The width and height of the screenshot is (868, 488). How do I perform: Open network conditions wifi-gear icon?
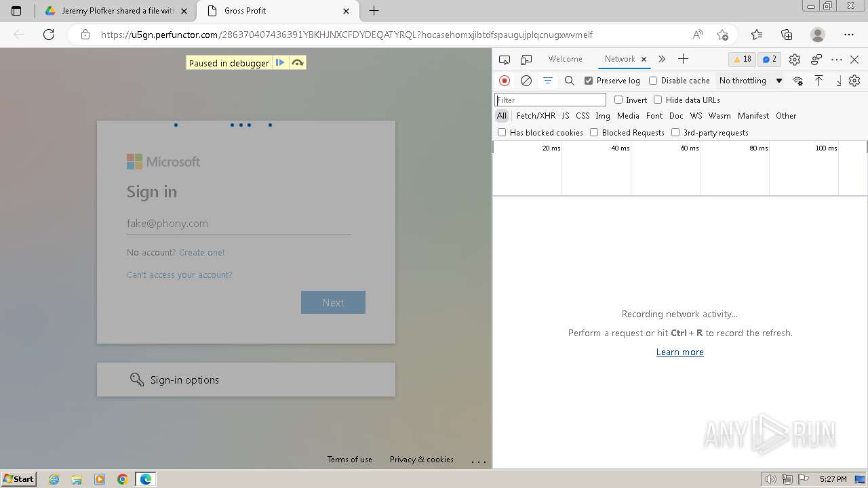tap(797, 81)
